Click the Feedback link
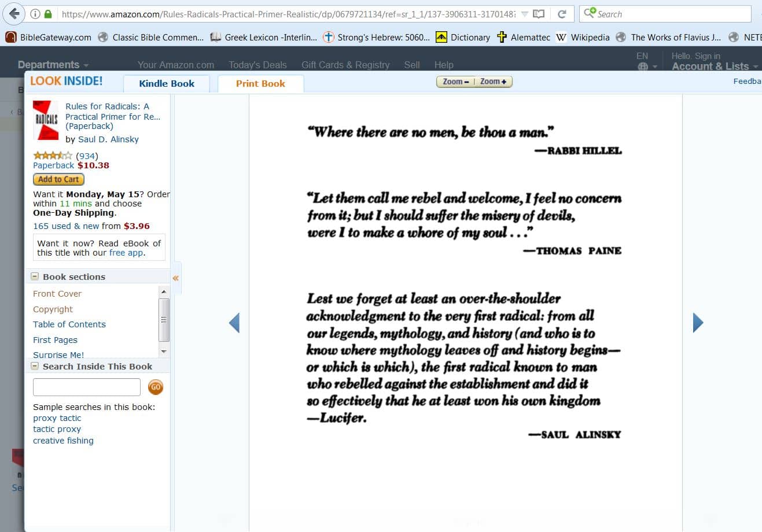Screen dimensions: 762x532 pyautogui.click(x=747, y=81)
